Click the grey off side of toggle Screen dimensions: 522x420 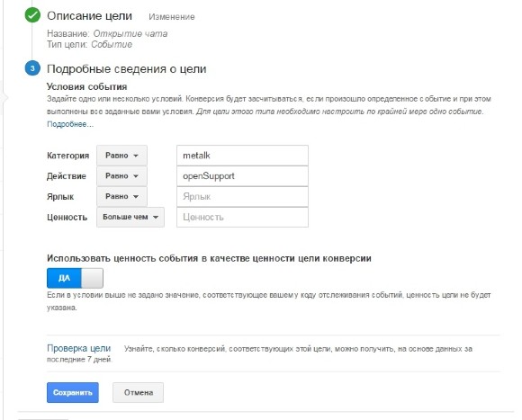point(92,278)
